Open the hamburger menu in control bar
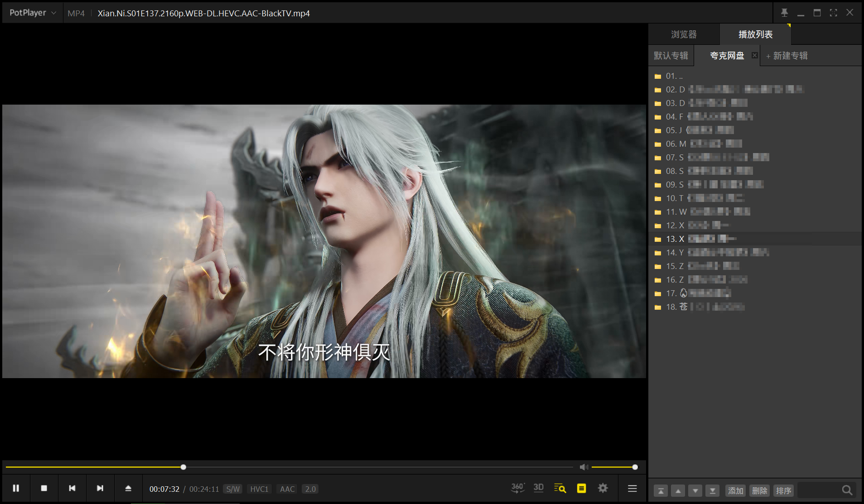 coord(632,488)
